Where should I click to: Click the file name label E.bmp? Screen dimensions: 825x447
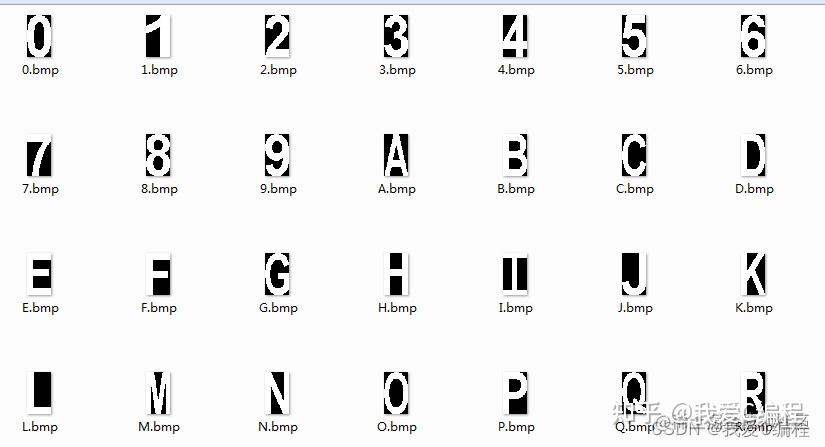[x=41, y=308]
